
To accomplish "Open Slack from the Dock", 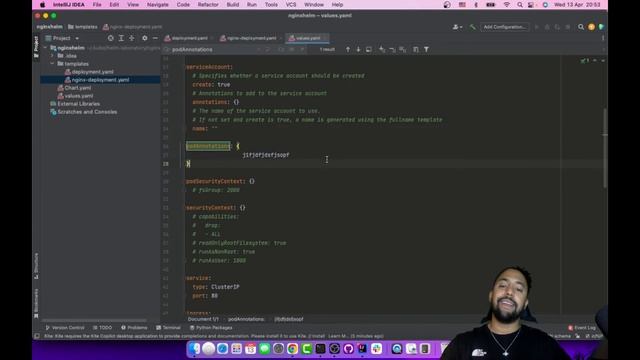I will point(376,349).
